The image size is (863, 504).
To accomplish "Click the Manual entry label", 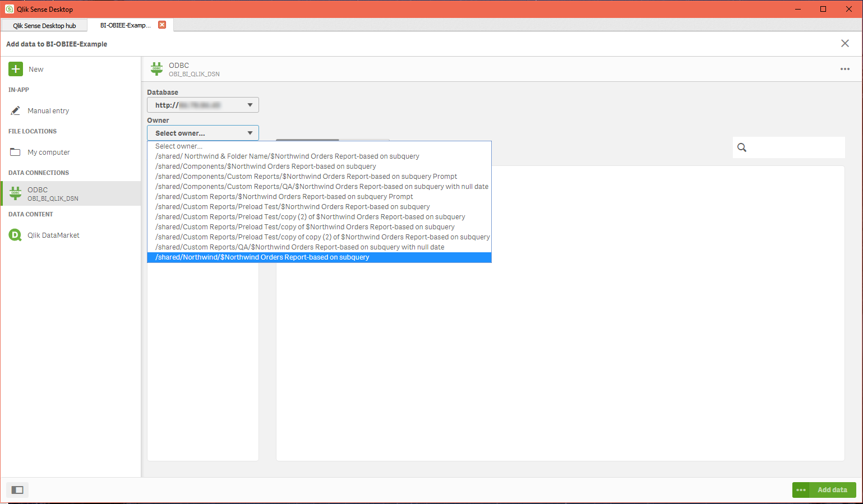I will pos(48,111).
